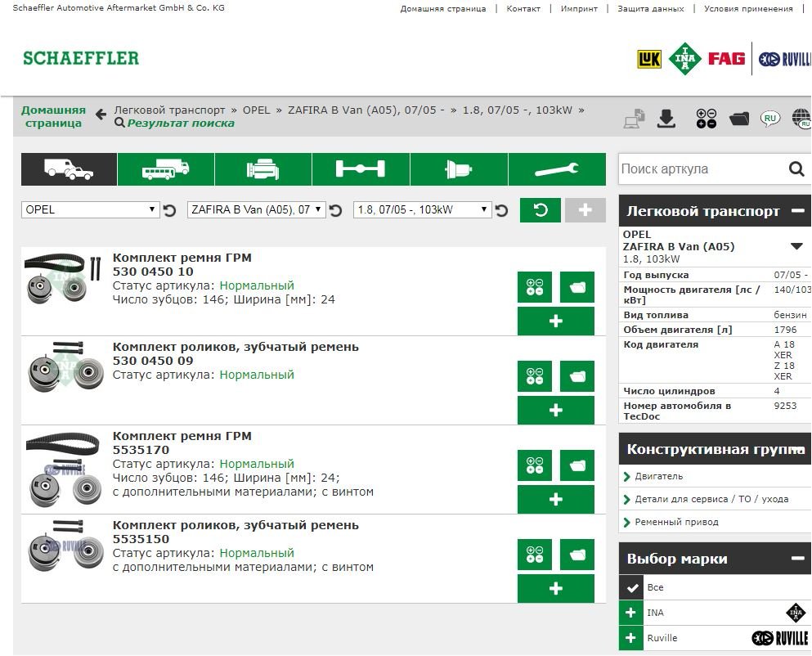Open the ZAFIRA B Van model dropdown
Viewport: 812px width, 656px height.
[256, 210]
